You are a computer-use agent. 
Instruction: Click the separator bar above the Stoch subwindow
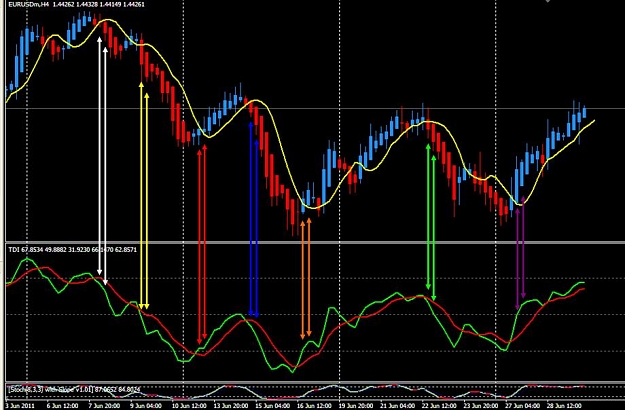pos(315,383)
